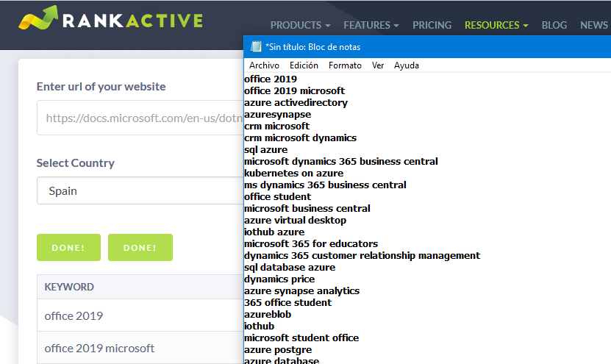The height and width of the screenshot is (364, 611).
Task: Open Ayuda menu in Bloc de notas
Action: tap(406, 65)
